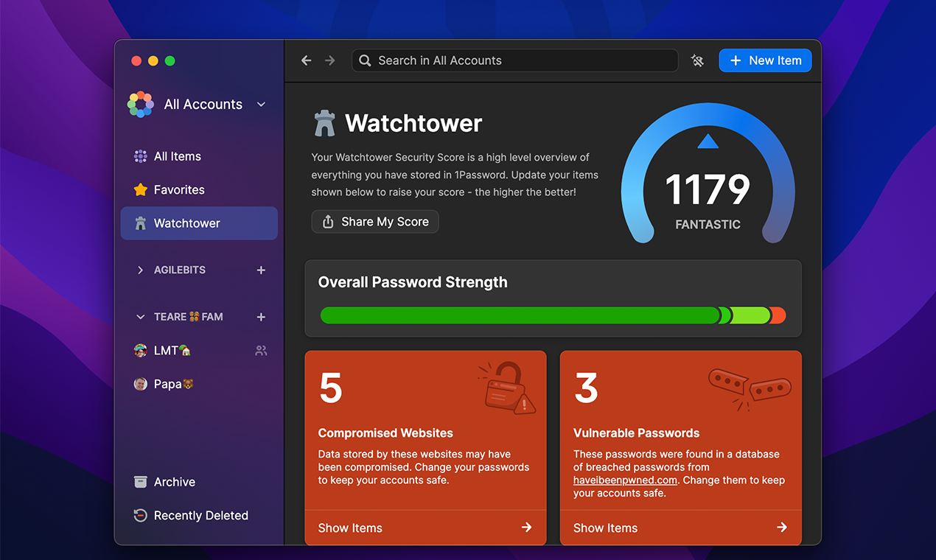Add a vault to AGILEBITS with plus
936x560 pixels.
point(261,270)
